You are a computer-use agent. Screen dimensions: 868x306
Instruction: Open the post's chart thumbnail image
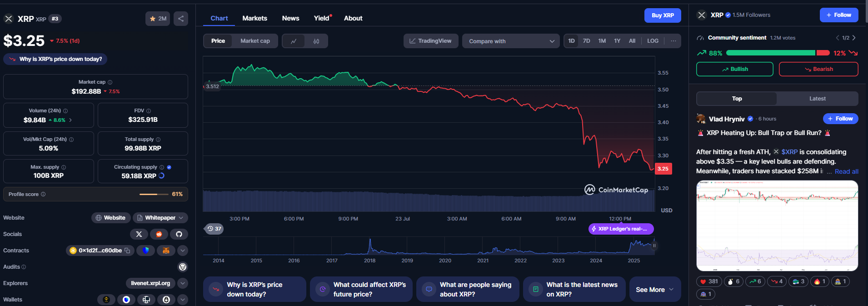tap(777, 226)
